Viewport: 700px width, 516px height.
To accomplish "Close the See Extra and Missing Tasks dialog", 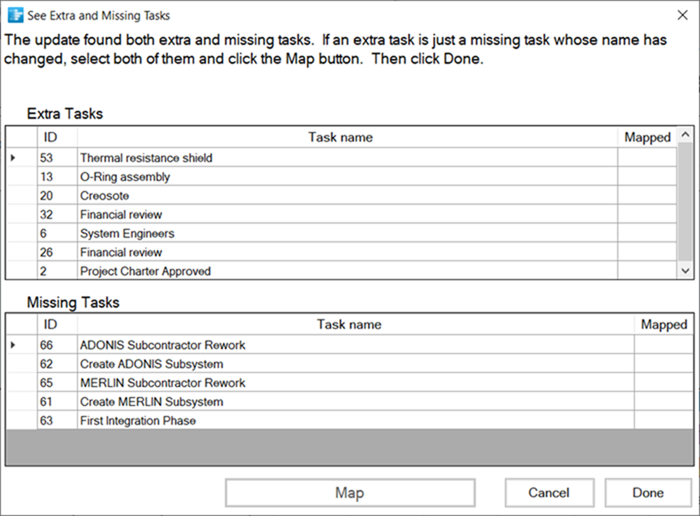I will 682,15.
